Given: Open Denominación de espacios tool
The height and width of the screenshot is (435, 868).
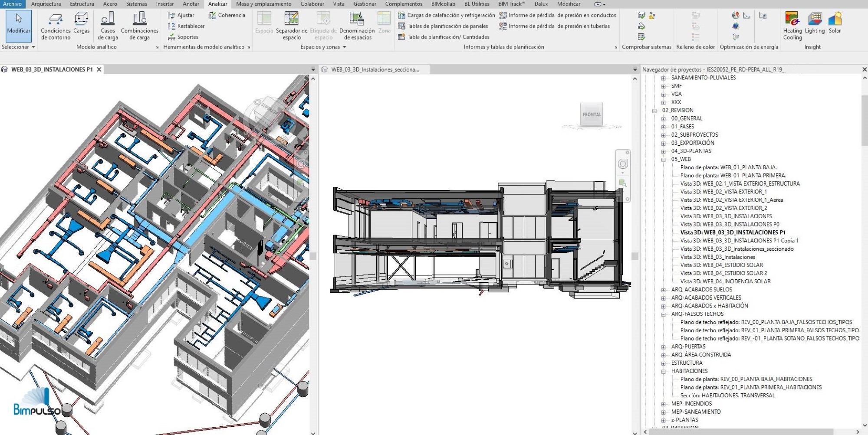Looking at the screenshot, I should 357,26.
